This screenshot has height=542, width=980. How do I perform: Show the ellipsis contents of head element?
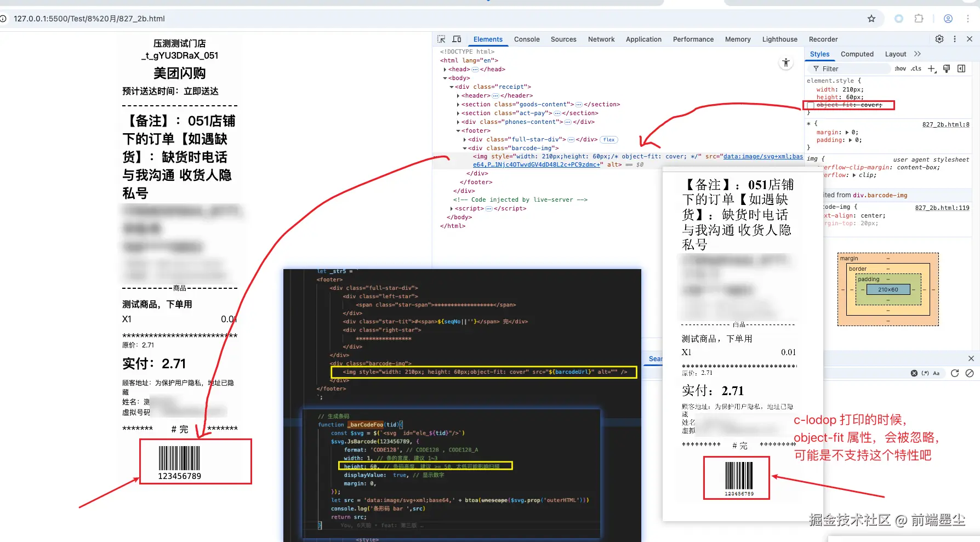coord(475,70)
